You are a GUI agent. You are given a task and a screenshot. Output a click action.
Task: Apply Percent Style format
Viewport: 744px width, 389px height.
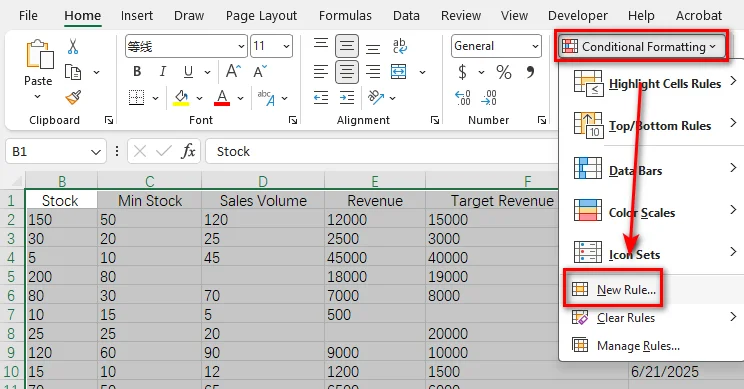point(504,72)
